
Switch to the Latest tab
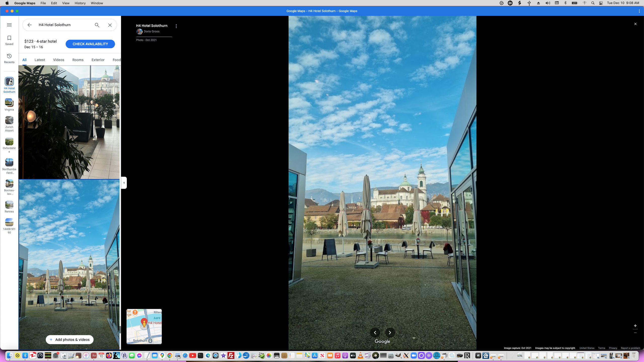(x=39, y=60)
